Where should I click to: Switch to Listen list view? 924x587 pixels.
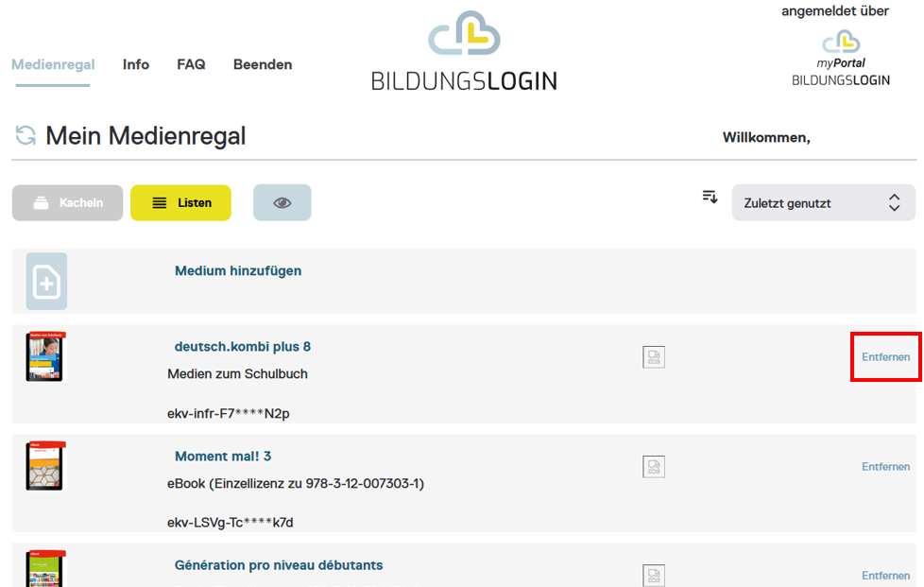(180, 202)
